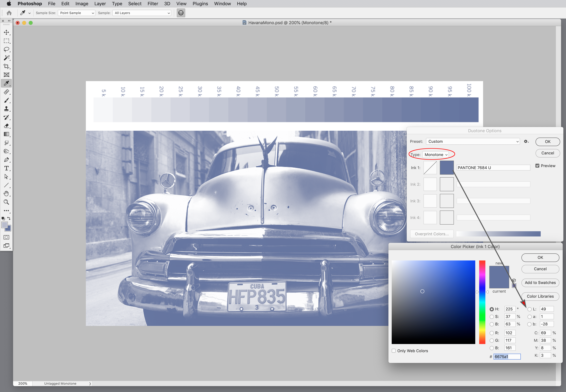This screenshot has width=566, height=392.
Task: Click the Zoom tool in toolbar
Action: point(6,202)
